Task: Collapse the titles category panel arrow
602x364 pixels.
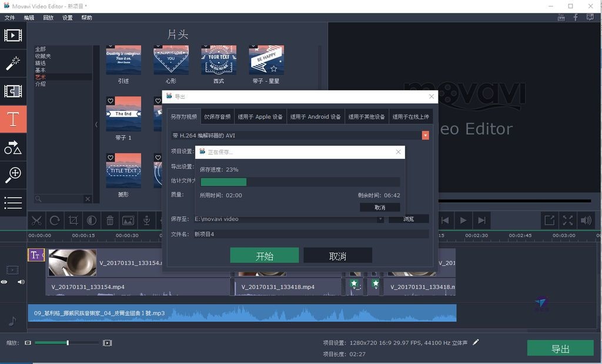Action: (96, 124)
